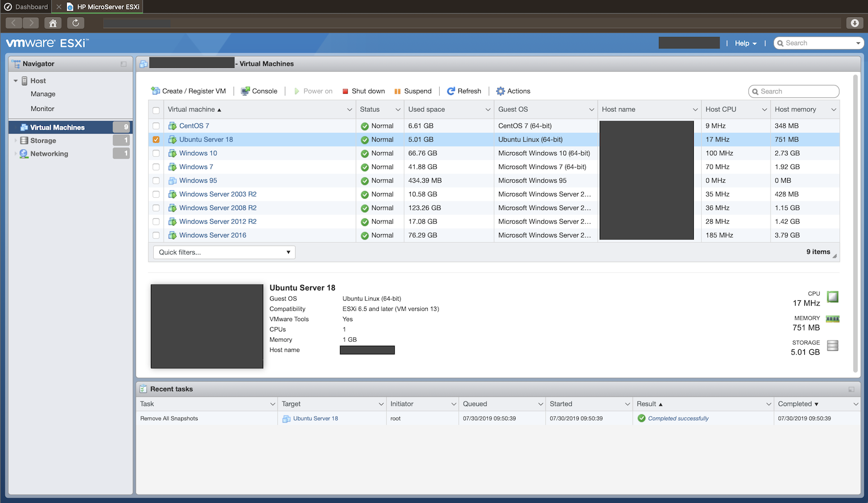
Task: Click the browser reload icon
Action: pyautogui.click(x=76, y=23)
